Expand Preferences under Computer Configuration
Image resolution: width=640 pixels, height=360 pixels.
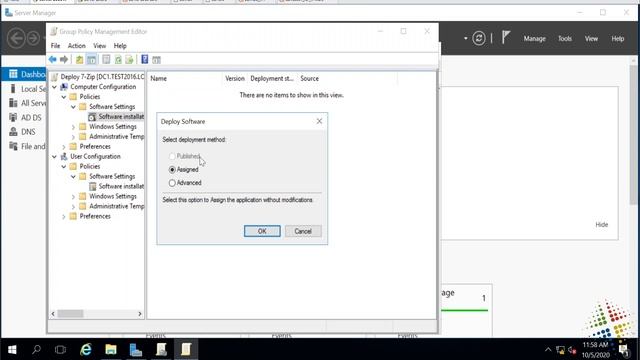[64, 147]
